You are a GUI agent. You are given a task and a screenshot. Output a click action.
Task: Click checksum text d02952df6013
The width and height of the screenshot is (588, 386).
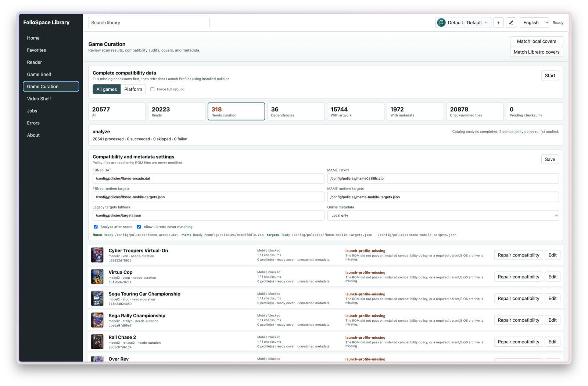tap(120, 260)
